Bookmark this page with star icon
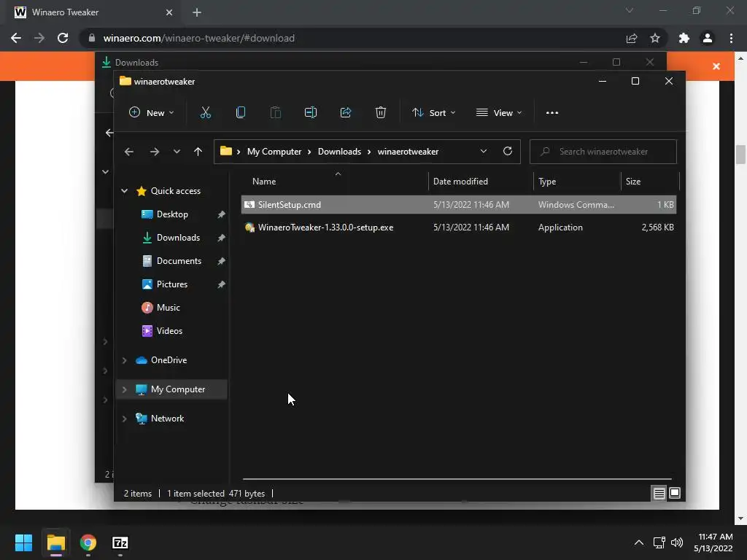747x560 pixels. point(655,38)
